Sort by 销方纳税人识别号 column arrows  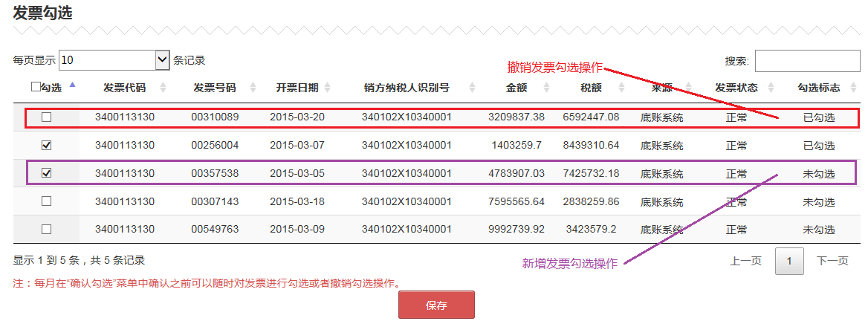click(472, 88)
